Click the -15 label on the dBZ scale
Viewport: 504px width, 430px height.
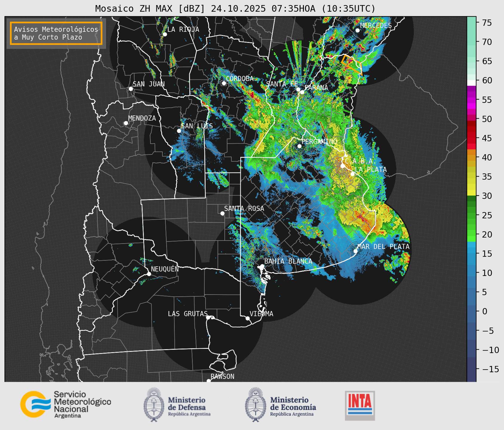490,369
